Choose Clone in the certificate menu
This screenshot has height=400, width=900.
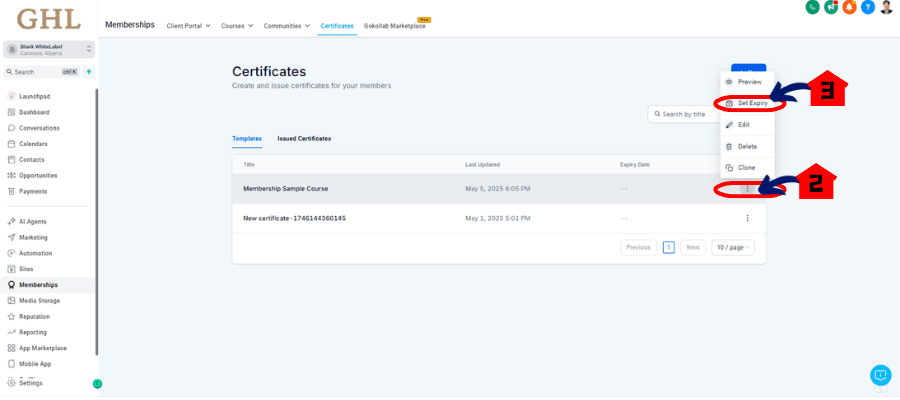point(745,167)
